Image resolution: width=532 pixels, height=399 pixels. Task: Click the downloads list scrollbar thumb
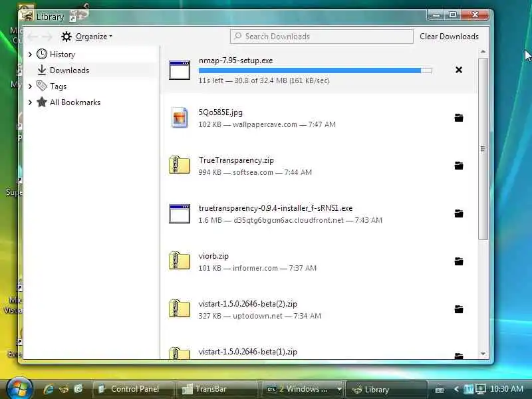483,148
